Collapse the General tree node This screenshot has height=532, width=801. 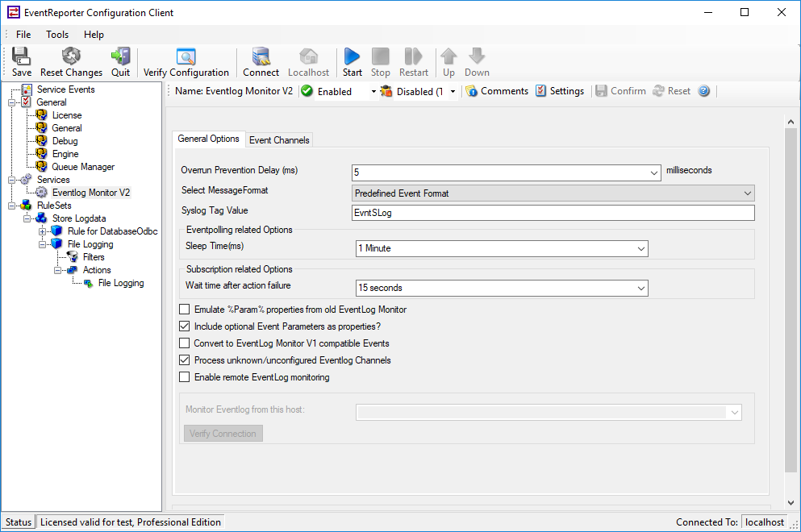(x=11, y=102)
